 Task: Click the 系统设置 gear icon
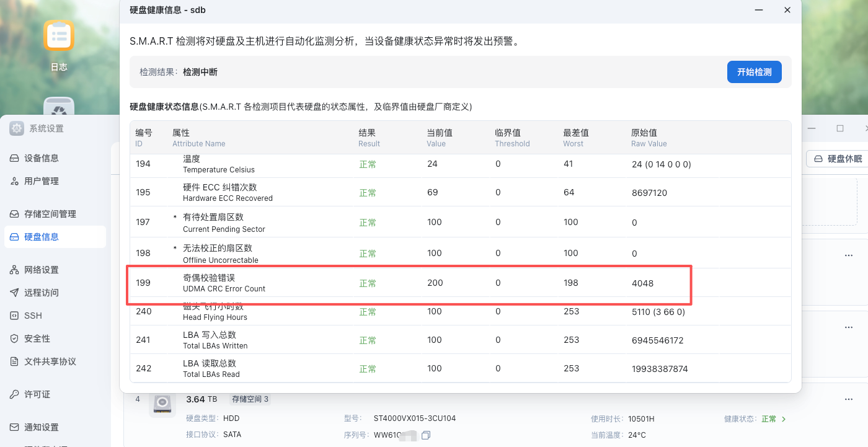pyautogui.click(x=17, y=128)
